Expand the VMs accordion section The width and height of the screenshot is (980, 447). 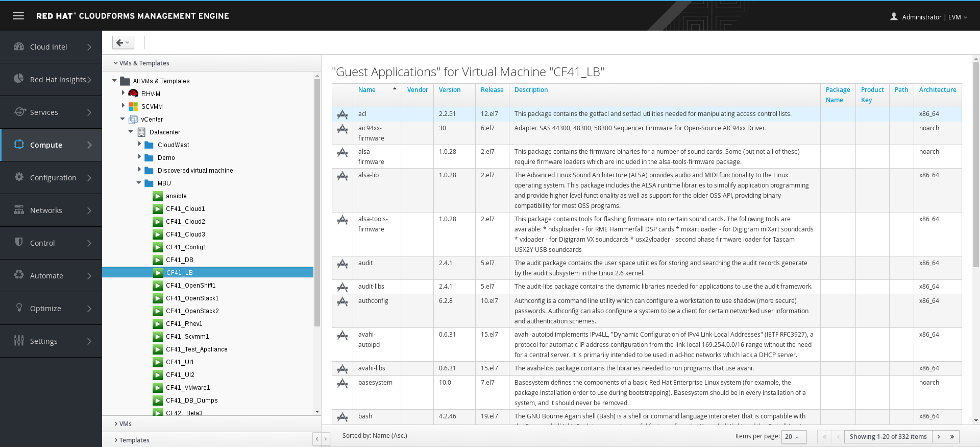[x=123, y=424]
